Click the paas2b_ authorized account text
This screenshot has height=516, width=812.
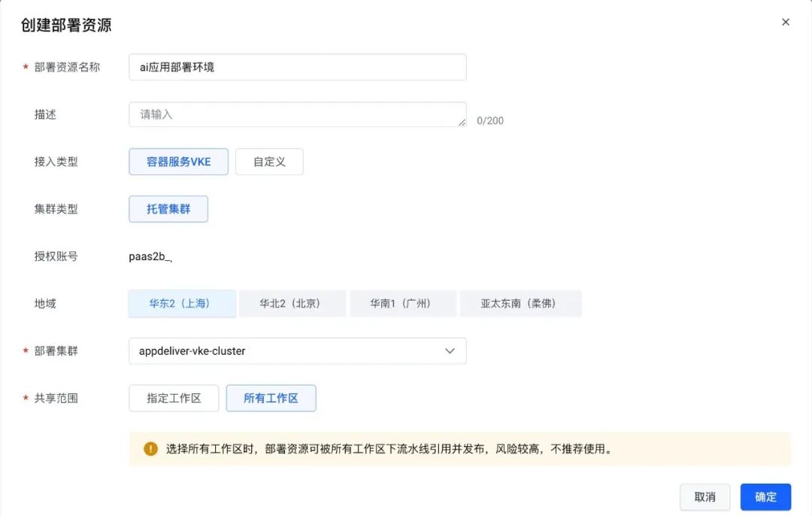150,256
